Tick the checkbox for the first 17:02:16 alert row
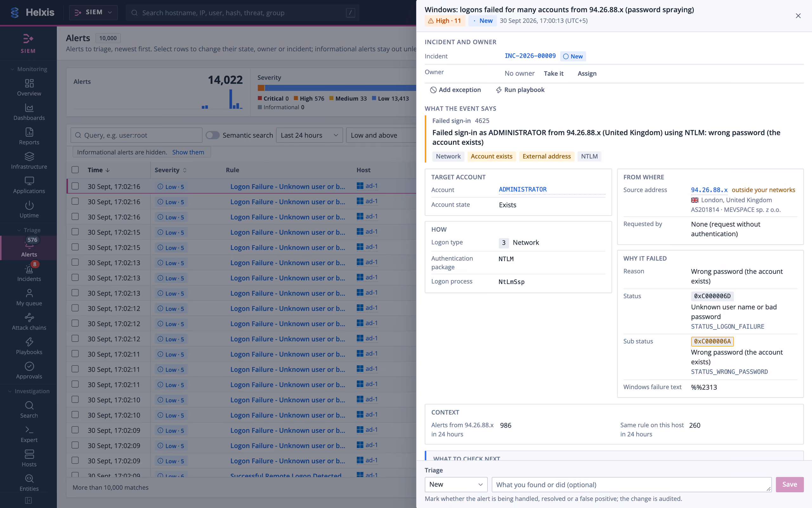 tap(75, 186)
